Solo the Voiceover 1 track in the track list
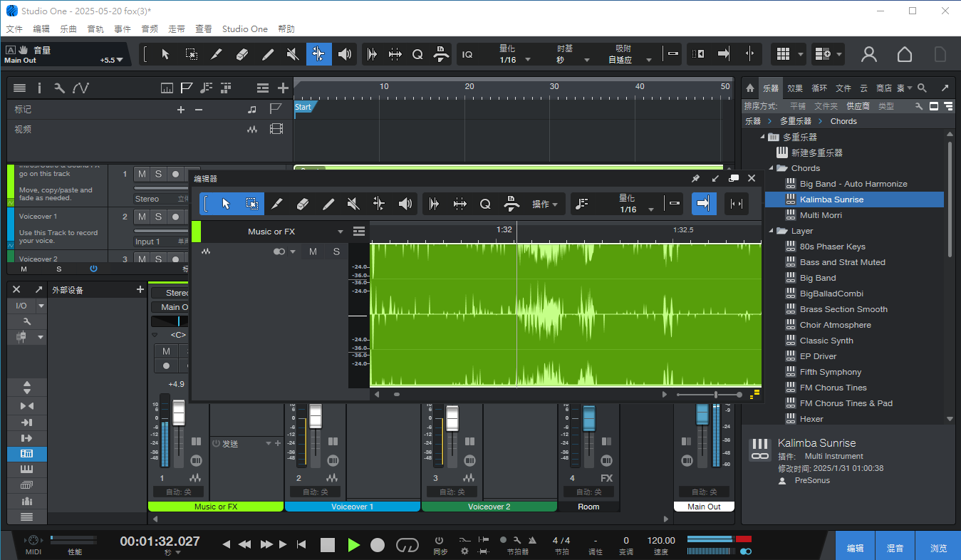The image size is (961, 560). (x=159, y=217)
